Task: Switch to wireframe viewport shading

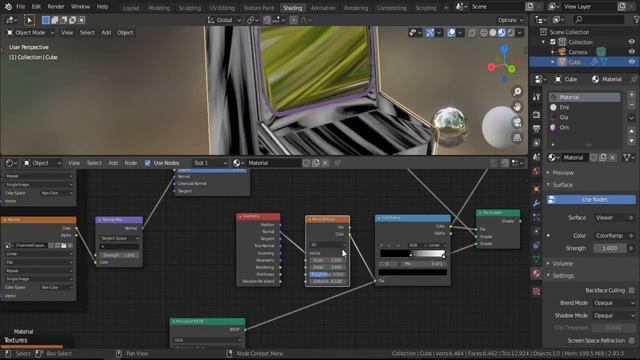Action: point(484,33)
